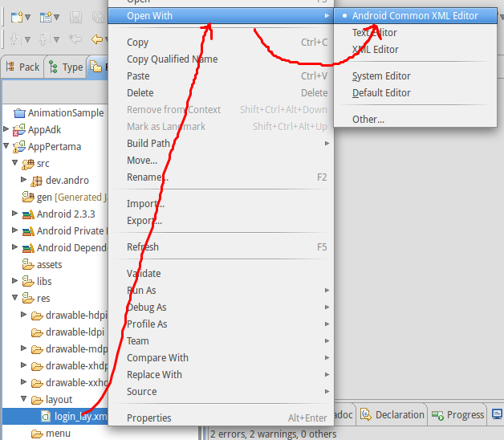Open the Compare With submenu
The width and height of the screenshot is (504, 440).
[221, 357]
